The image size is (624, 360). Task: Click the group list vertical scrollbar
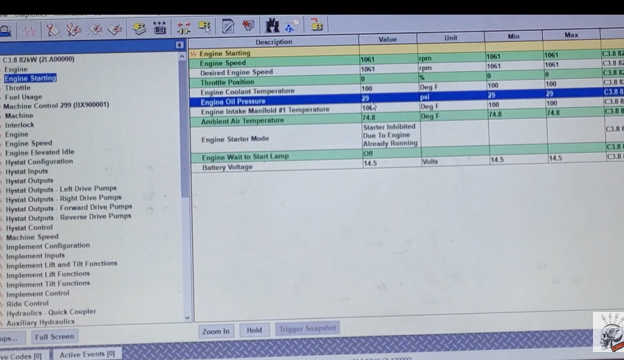tap(185, 129)
